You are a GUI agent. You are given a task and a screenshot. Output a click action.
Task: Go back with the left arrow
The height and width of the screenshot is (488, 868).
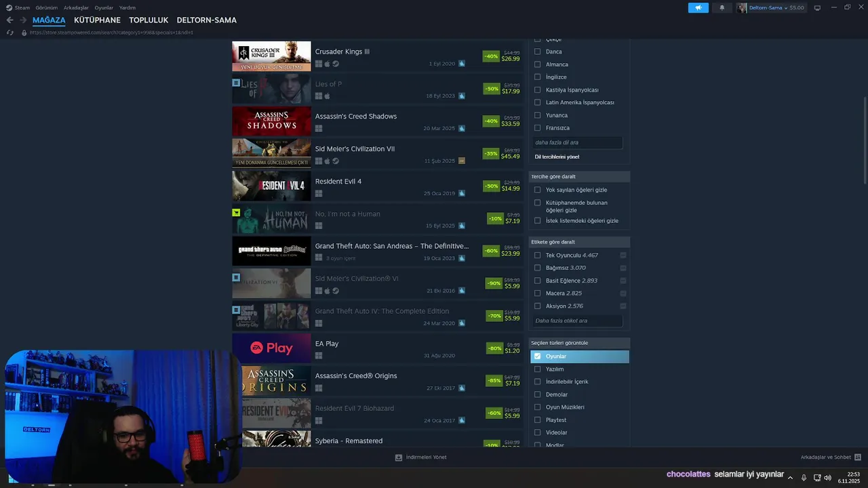[x=9, y=20]
